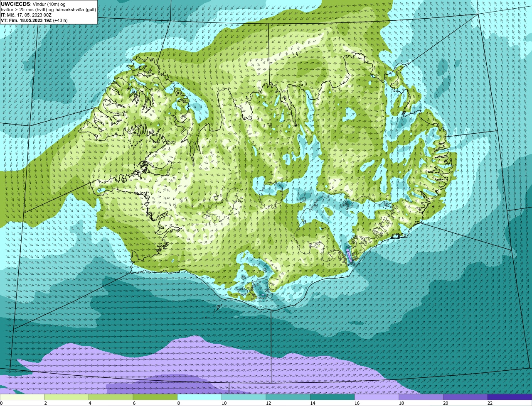Viewport: 532px width, 406px height.
Task: Select the 14–16 m/s dark teal swatch
Action: [332, 397]
